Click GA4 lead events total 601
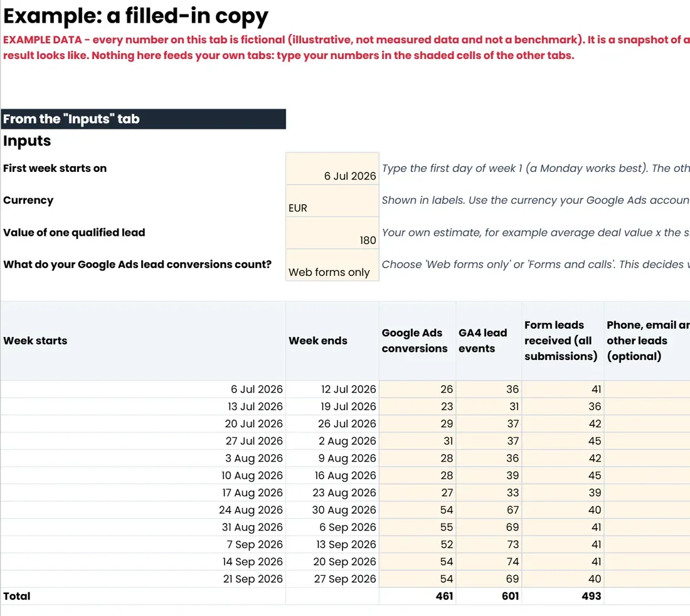690x616 pixels. [489, 596]
